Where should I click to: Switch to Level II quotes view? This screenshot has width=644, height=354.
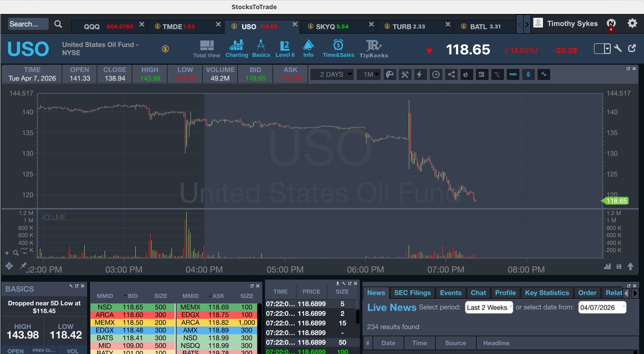pyautogui.click(x=285, y=48)
